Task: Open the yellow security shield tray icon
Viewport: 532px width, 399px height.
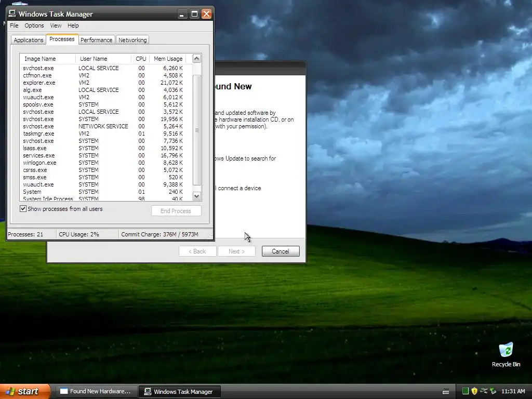Action: tap(474, 391)
